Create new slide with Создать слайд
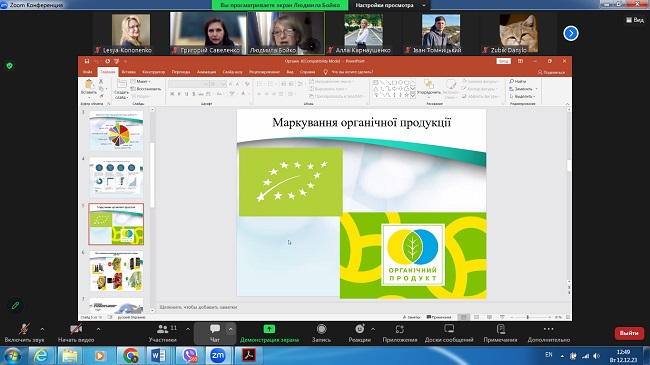 tap(121, 90)
